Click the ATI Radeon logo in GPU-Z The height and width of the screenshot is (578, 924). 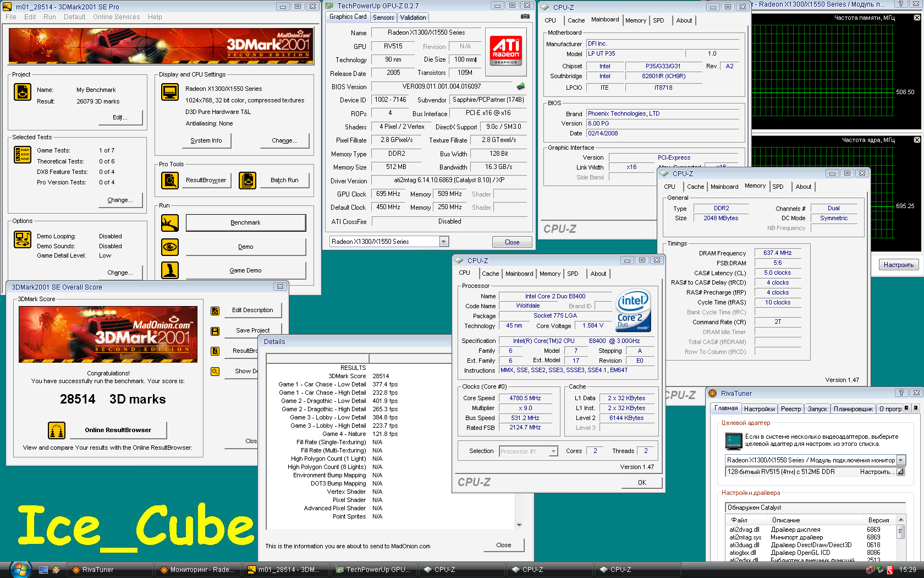(506, 51)
